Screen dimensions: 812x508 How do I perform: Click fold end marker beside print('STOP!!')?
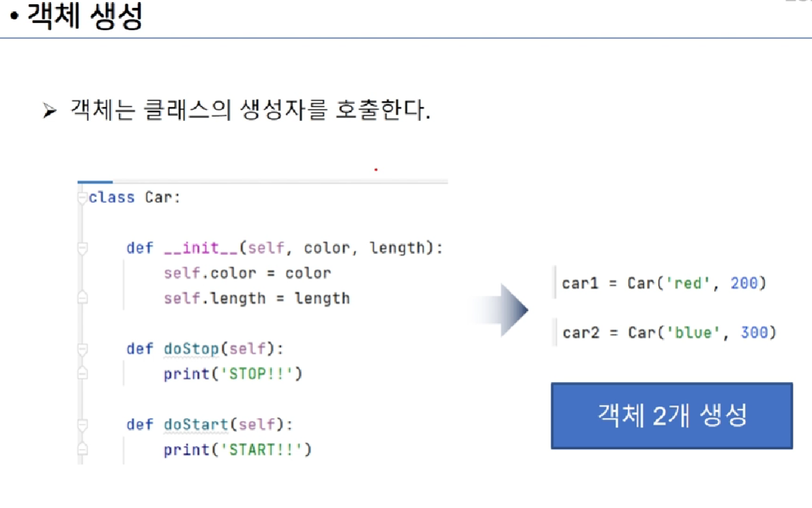(82, 373)
